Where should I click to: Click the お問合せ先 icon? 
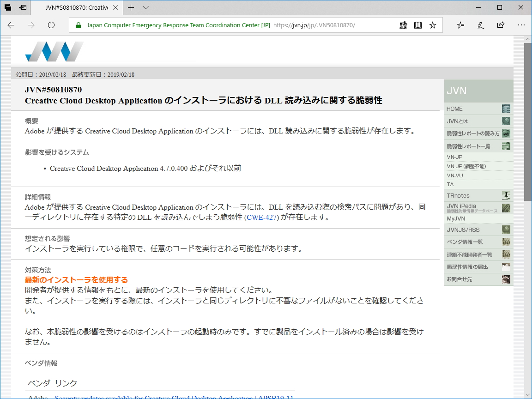[x=506, y=279]
